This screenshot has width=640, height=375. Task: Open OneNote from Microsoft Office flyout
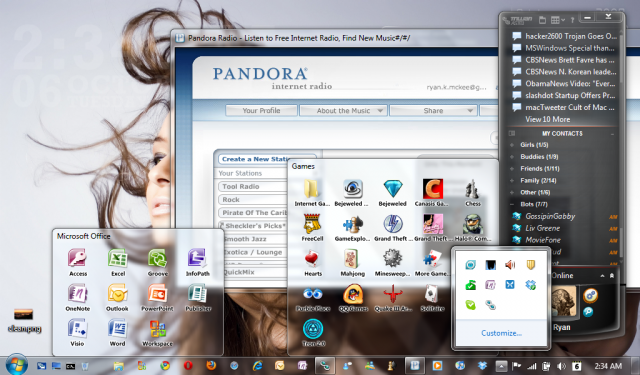point(78,298)
